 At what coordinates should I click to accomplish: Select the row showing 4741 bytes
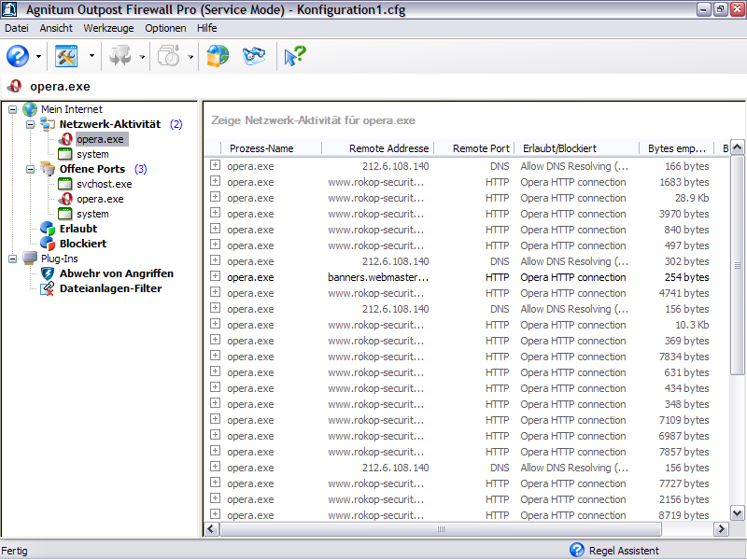coord(467,293)
